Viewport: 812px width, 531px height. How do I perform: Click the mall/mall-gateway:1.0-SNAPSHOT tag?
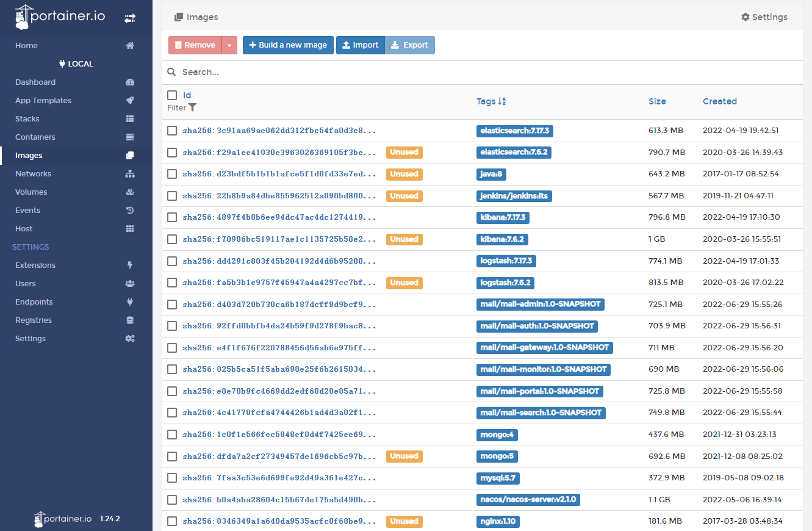pos(545,348)
